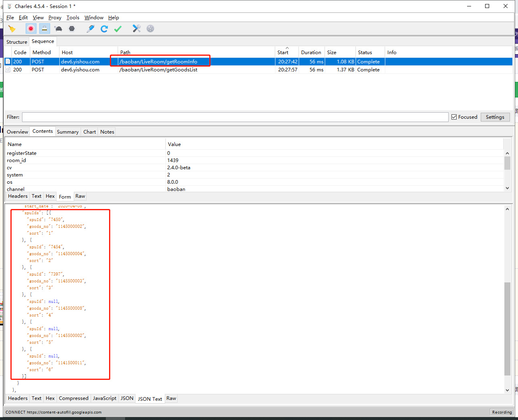This screenshot has height=420, width=518.
Task: Click the broom Clear Session icon
Action: point(12,28)
